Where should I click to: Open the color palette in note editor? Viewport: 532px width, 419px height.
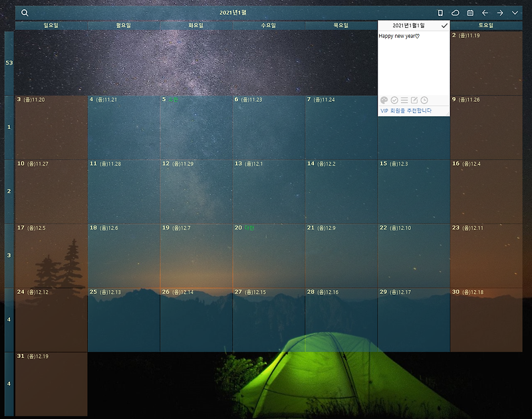tap(384, 100)
